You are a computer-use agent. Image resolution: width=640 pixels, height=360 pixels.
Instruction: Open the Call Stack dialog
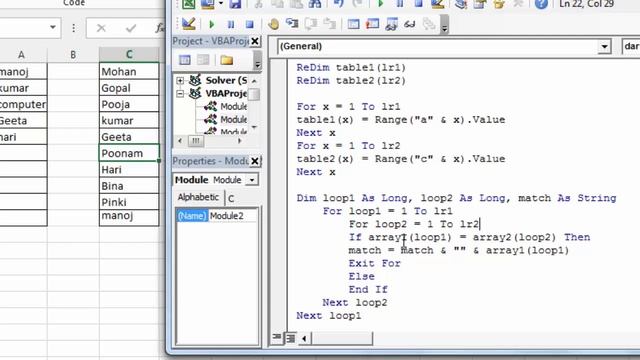429,24
